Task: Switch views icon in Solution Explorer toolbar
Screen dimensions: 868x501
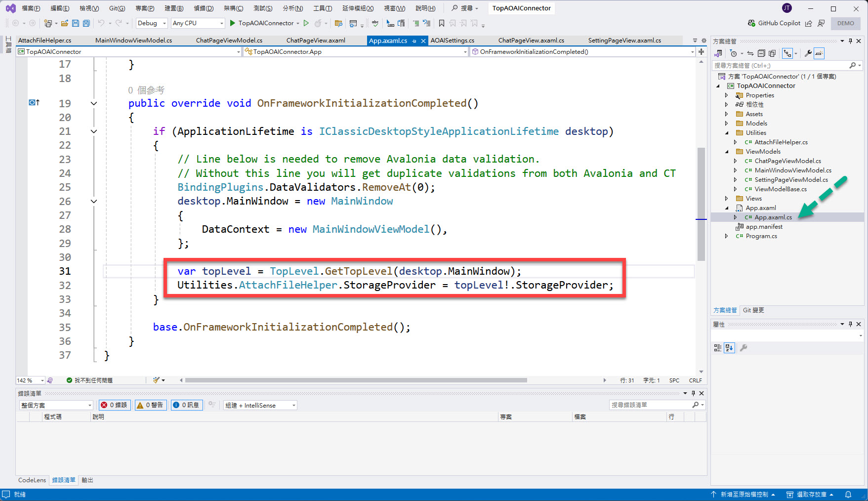Action: (718, 53)
